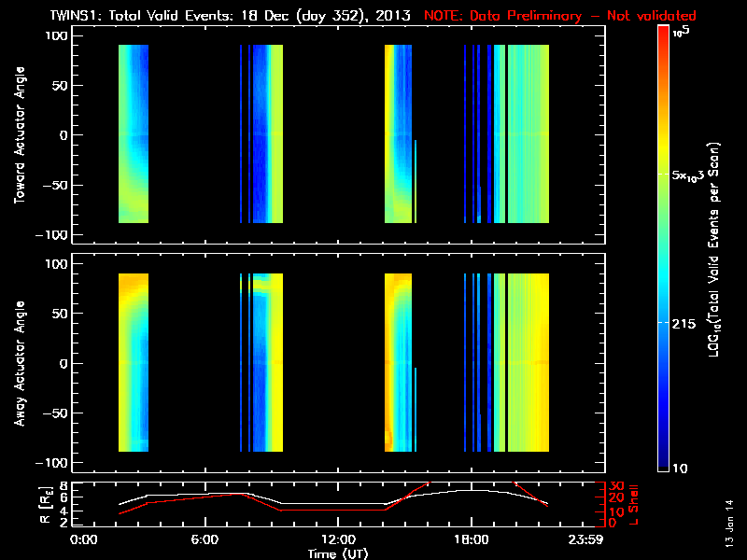This screenshot has width=747, height=560.
Task: Click the 18:00 time tick label
Action: point(470,540)
